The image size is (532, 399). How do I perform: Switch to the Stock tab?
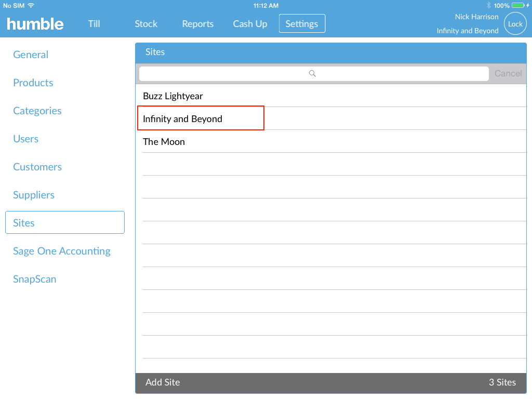pos(146,24)
